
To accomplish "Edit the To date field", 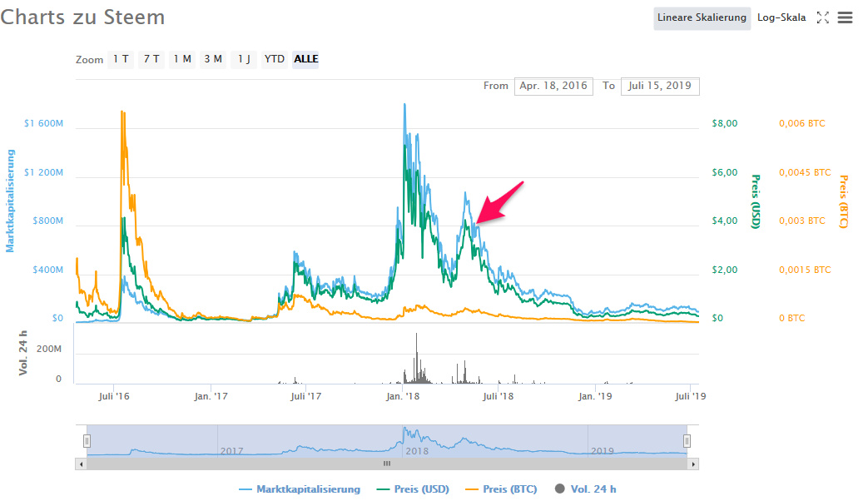I will pos(660,86).
